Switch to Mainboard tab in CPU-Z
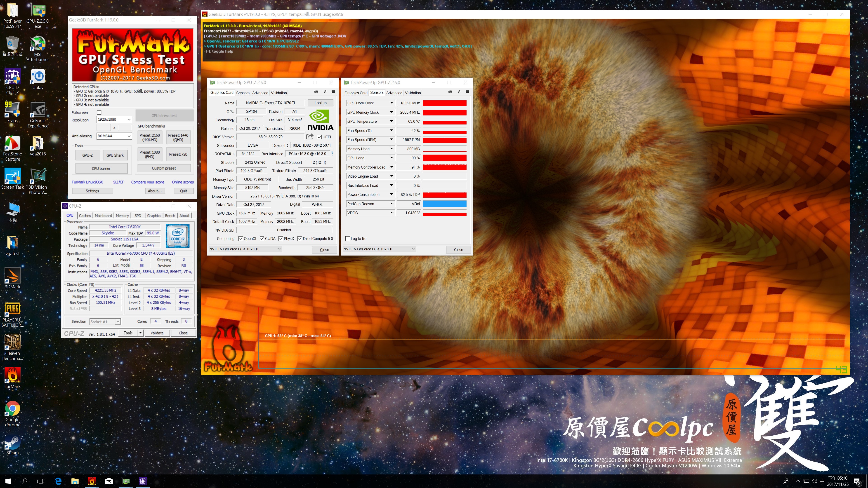The image size is (868, 488). (103, 216)
